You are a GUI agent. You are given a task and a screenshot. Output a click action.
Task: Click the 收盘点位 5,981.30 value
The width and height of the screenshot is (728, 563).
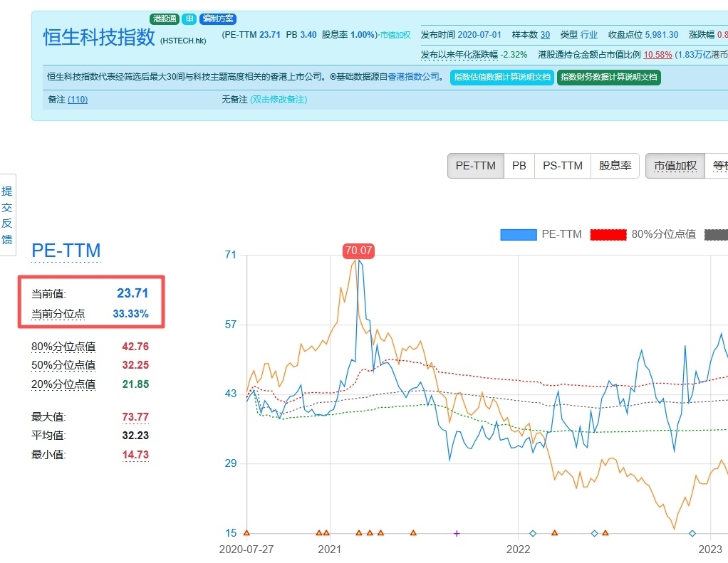[662, 35]
